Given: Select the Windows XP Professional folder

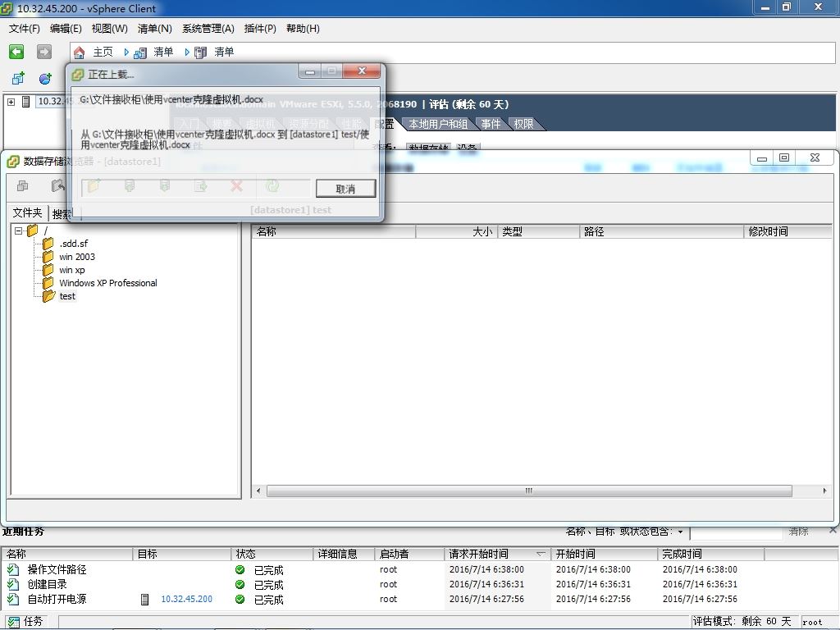Looking at the screenshot, I should (x=108, y=283).
